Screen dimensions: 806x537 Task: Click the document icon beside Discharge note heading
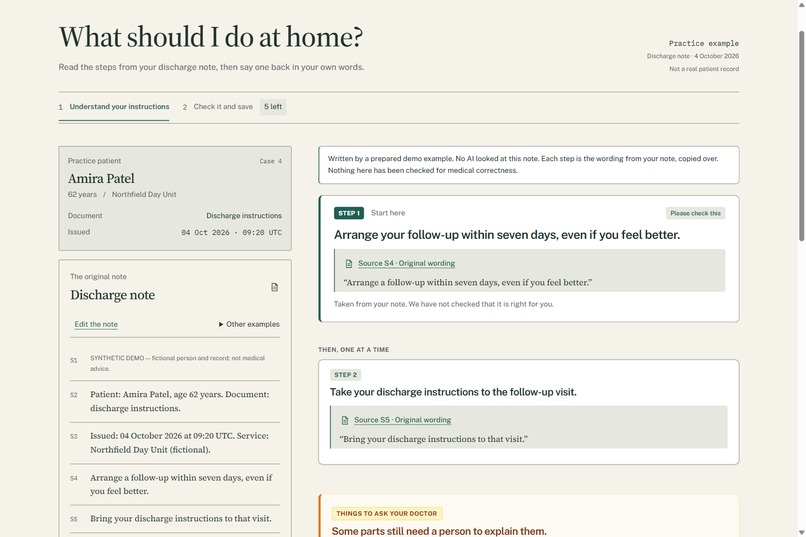pyautogui.click(x=274, y=287)
